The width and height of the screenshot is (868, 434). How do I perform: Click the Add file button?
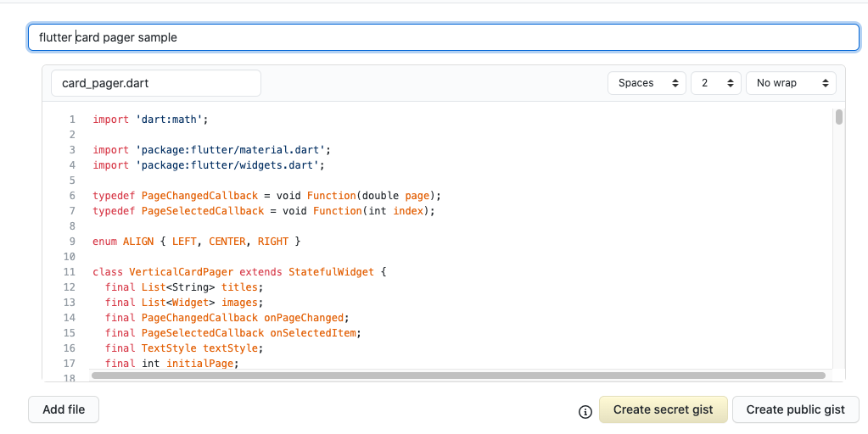tap(64, 409)
